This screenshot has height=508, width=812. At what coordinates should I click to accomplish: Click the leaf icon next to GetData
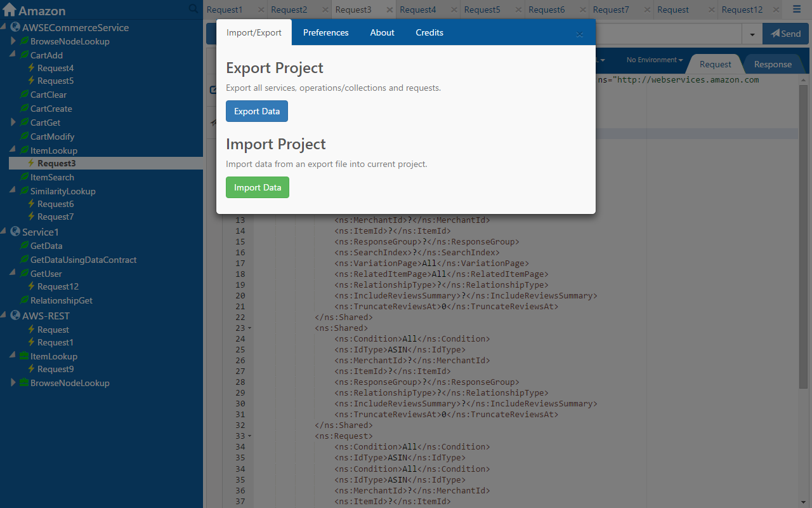point(24,246)
